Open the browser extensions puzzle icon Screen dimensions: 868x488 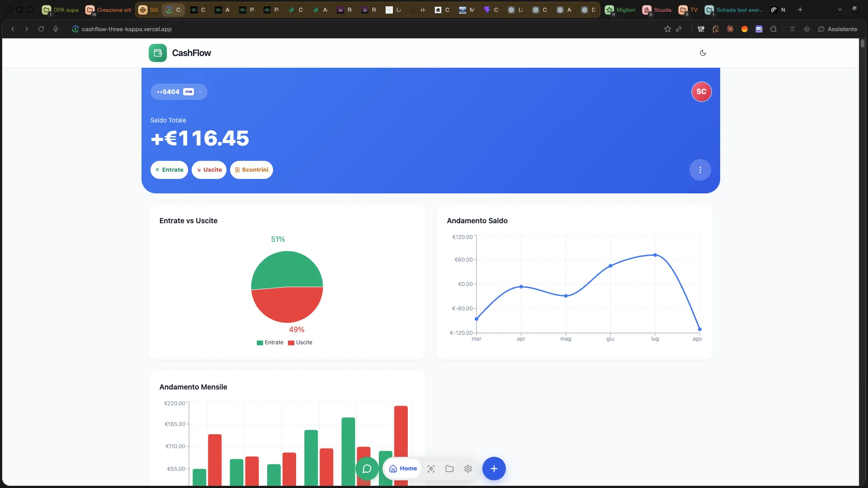[x=774, y=29]
